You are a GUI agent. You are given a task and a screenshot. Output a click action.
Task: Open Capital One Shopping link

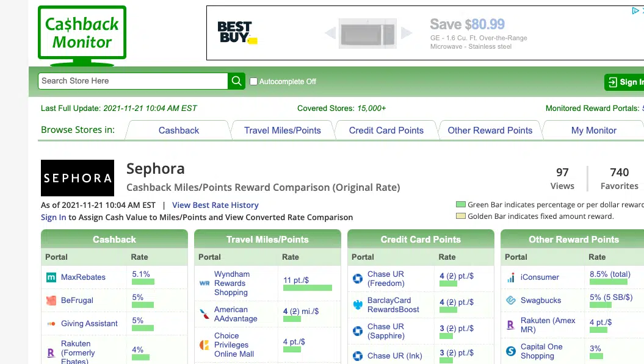click(541, 351)
